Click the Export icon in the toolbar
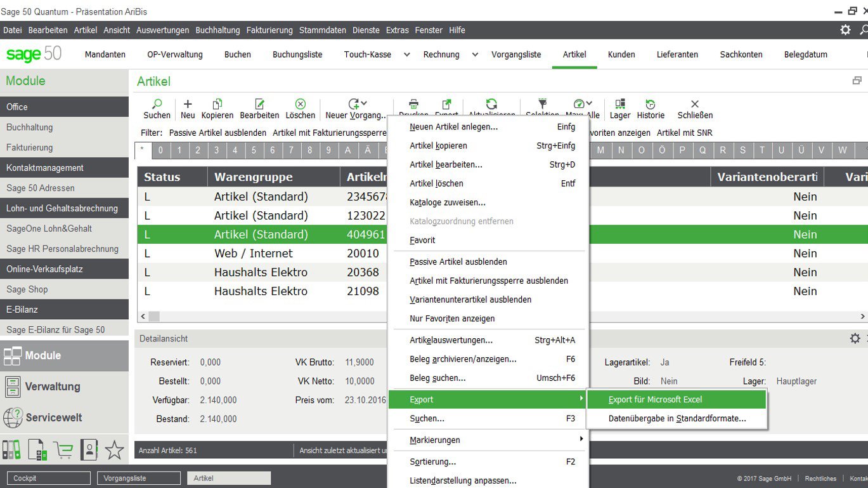This screenshot has width=868, height=488. (446, 103)
